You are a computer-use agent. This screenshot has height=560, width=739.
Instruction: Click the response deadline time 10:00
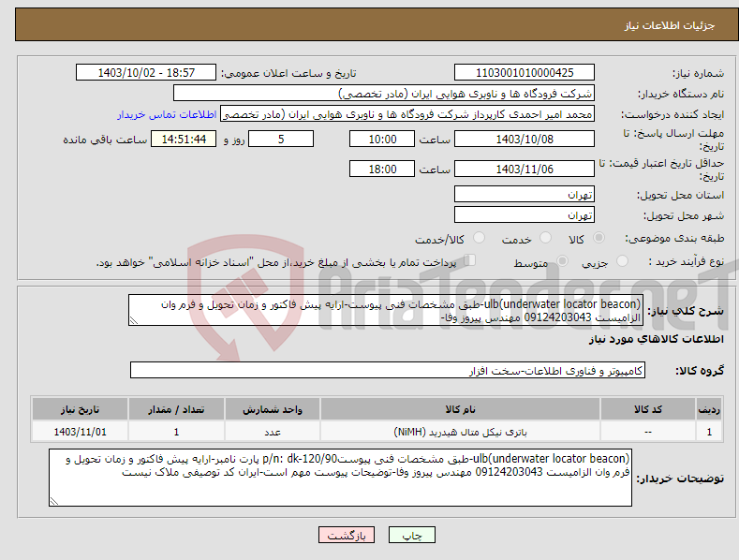(x=382, y=139)
